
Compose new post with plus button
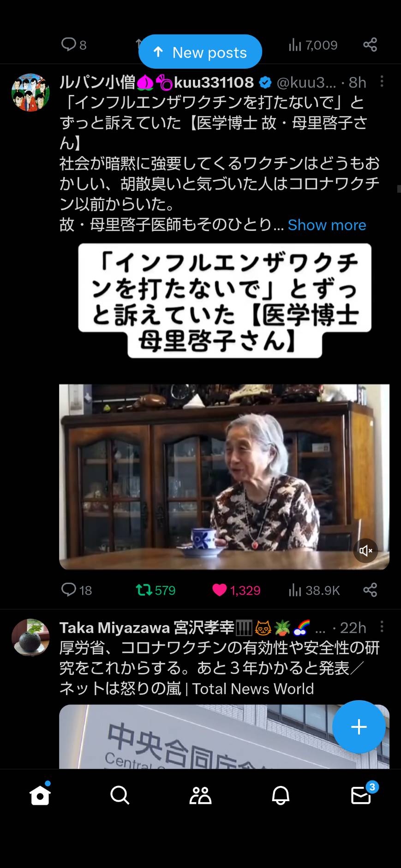click(359, 727)
